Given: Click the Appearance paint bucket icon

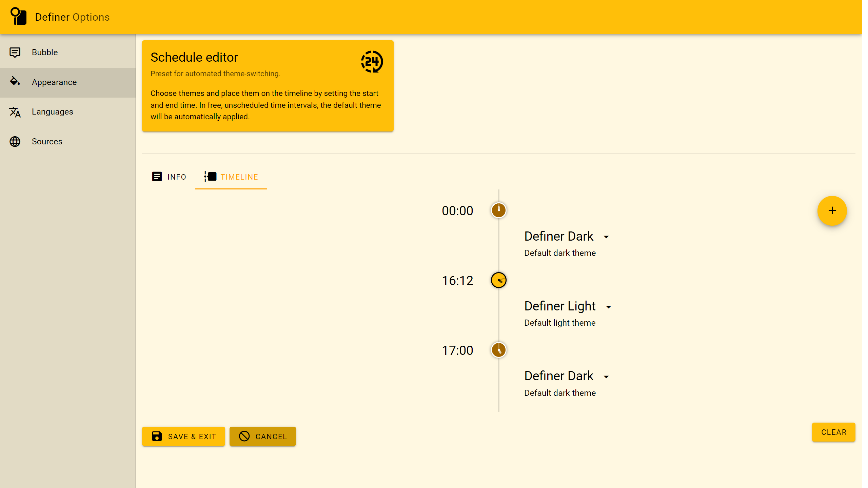Looking at the screenshot, I should pyautogui.click(x=15, y=81).
